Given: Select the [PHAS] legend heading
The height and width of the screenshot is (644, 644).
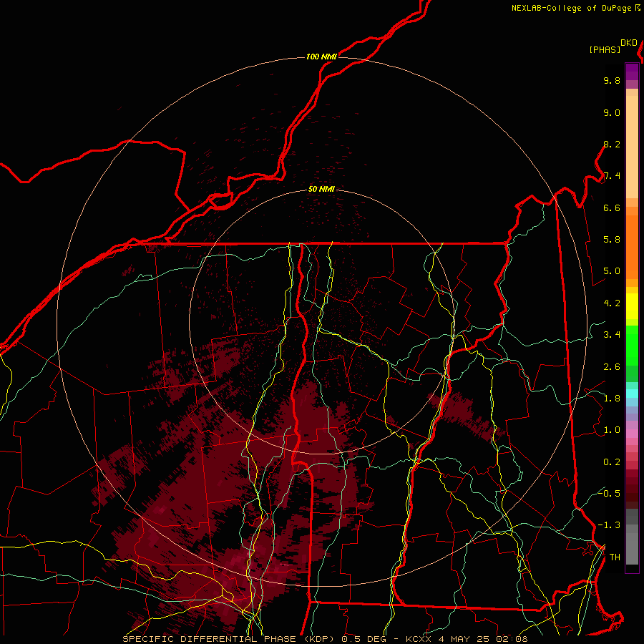Looking at the screenshot, I should (605, 49).
